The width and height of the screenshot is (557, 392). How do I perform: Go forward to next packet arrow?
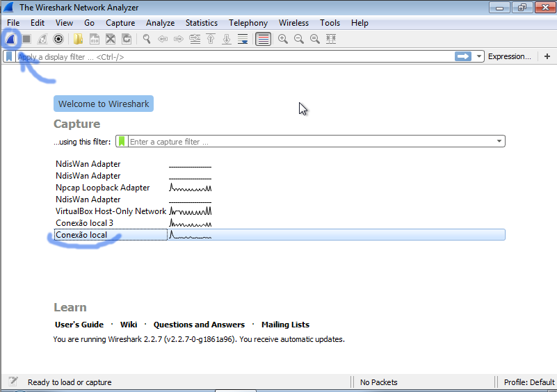(179, 39)
